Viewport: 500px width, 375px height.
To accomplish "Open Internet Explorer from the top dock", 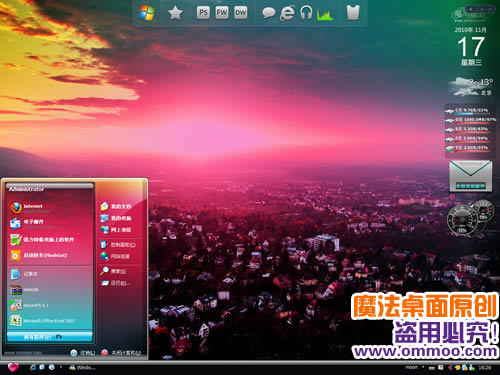I will tap(287, 13).
